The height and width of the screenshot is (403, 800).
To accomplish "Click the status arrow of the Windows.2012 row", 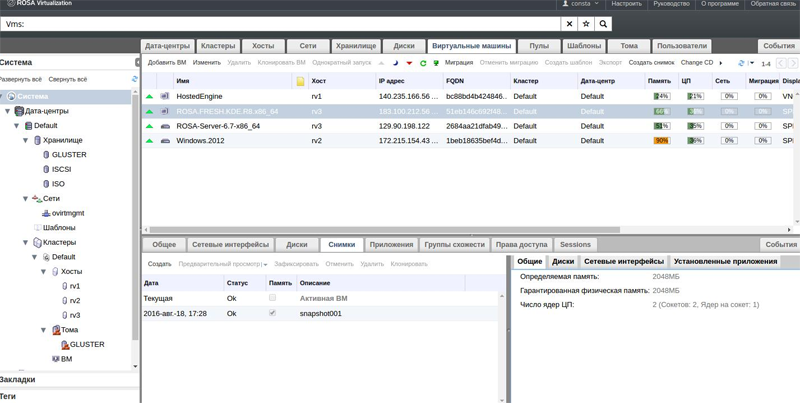I will click(149, 141).
